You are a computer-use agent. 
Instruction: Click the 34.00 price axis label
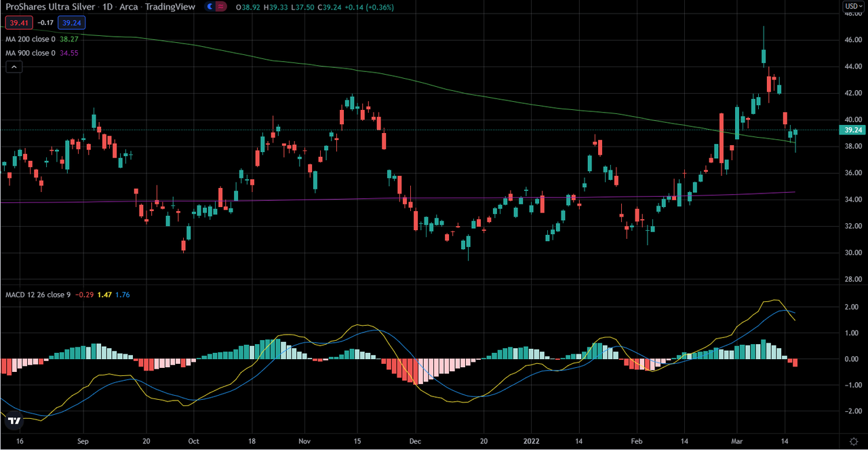pyautogui.click(x=853, y=200)
